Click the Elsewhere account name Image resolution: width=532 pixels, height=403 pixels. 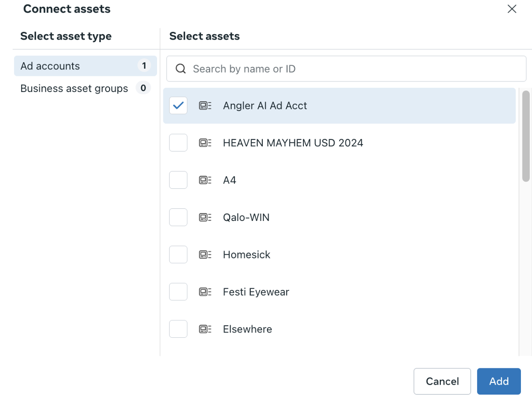pyautogui.click(x=248, y=329)
